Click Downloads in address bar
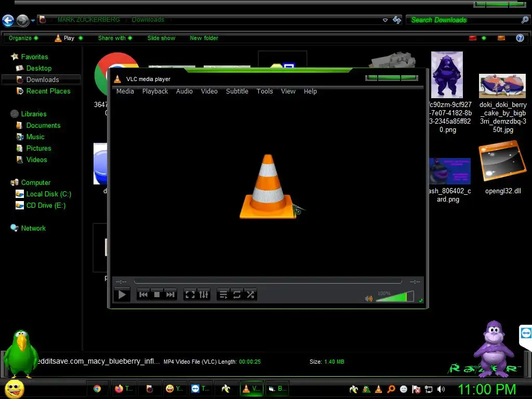Screen dimensions: 532x399 (x=148, y=20)
